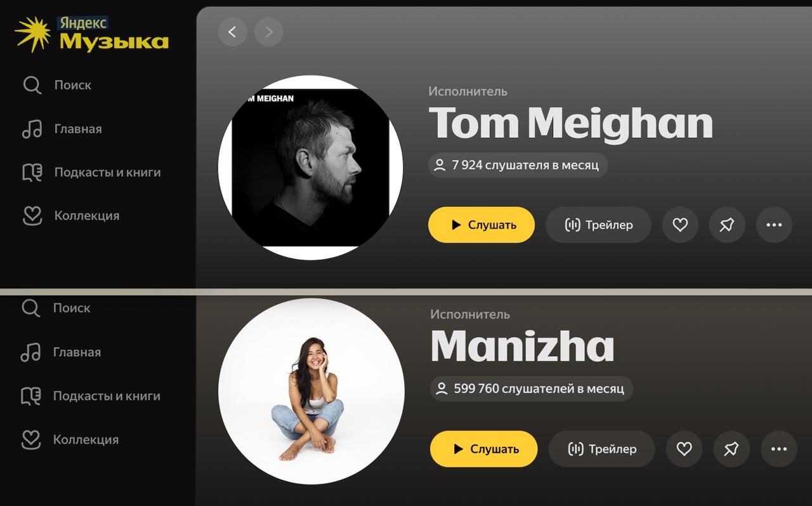812x506 pixels.
Task: Click the Коллекция heart icon in lower sidebar
Action: (x=31, y=439)
